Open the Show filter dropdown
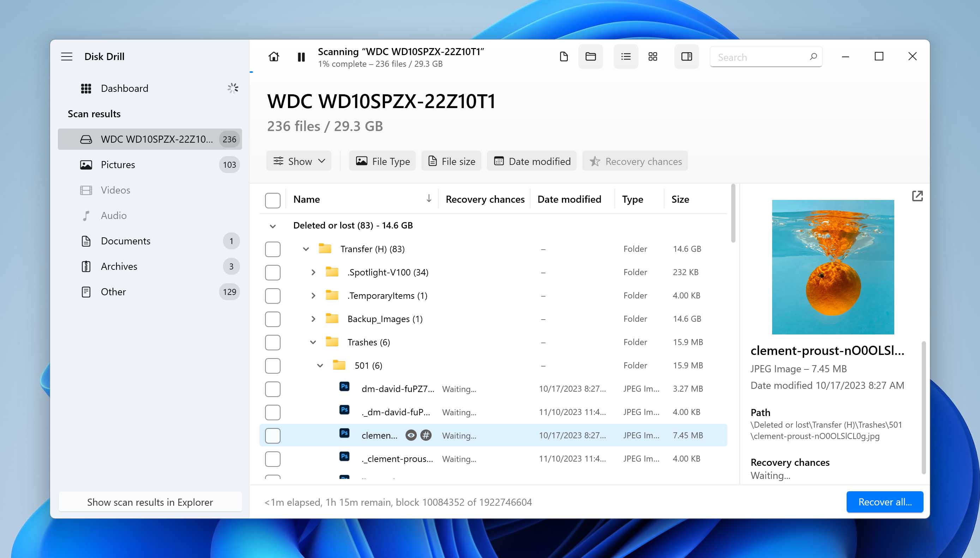This screenshot has height=558, width=980. click(x=299, y=161)
